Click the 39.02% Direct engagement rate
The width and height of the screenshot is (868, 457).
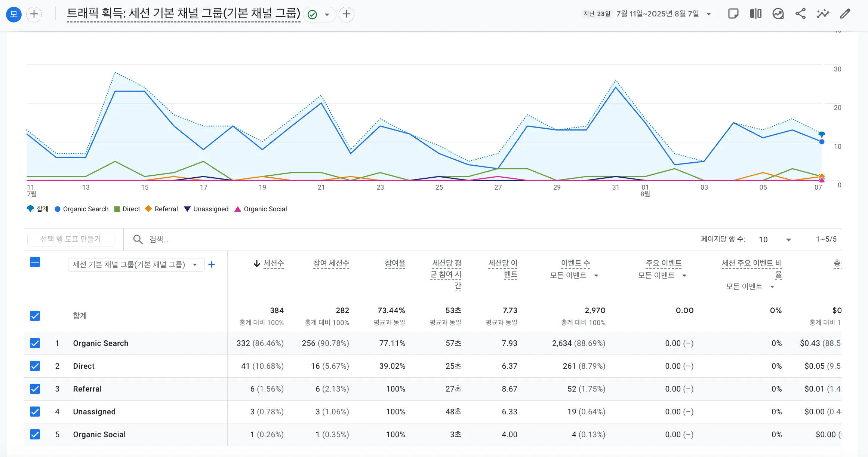click(392, 366)
